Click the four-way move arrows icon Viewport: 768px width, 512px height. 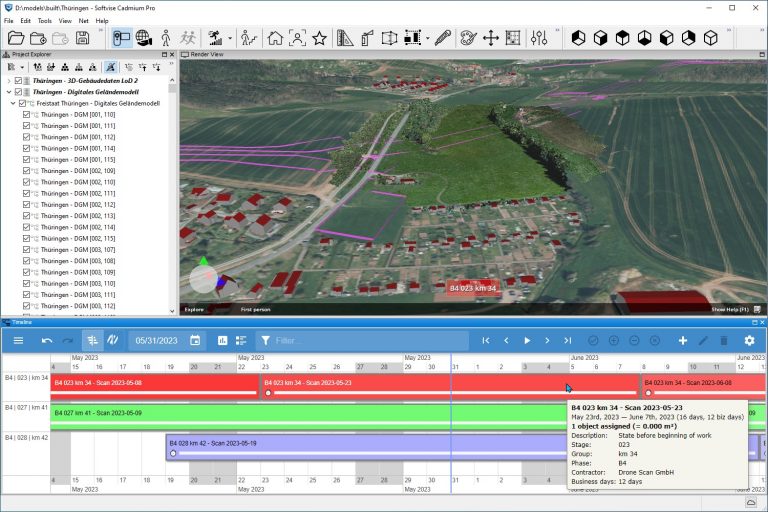tap(490, 38)
